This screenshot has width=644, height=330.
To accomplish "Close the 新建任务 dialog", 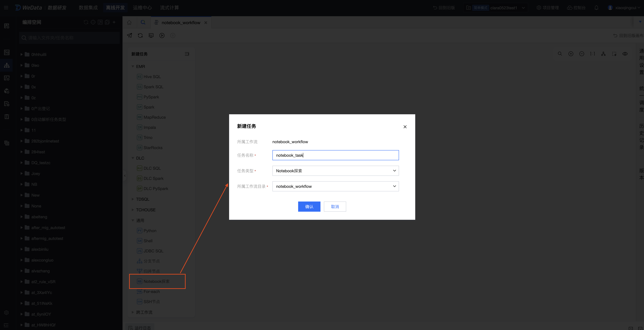I will 405,127.
